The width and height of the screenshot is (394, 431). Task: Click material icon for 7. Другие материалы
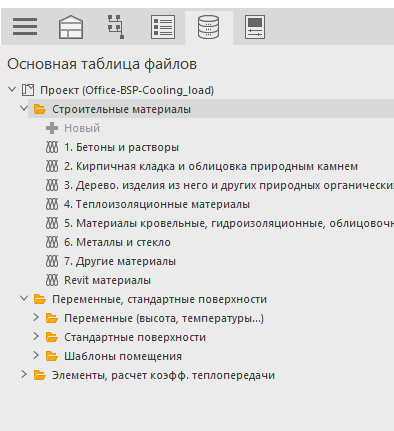point(52,261)
